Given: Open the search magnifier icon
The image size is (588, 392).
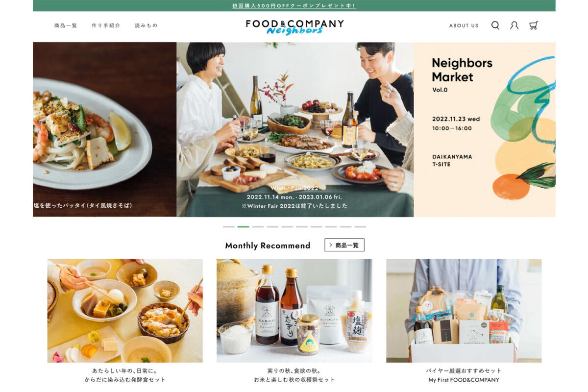Looking at the screenshot, I should [x=495, y=25].
